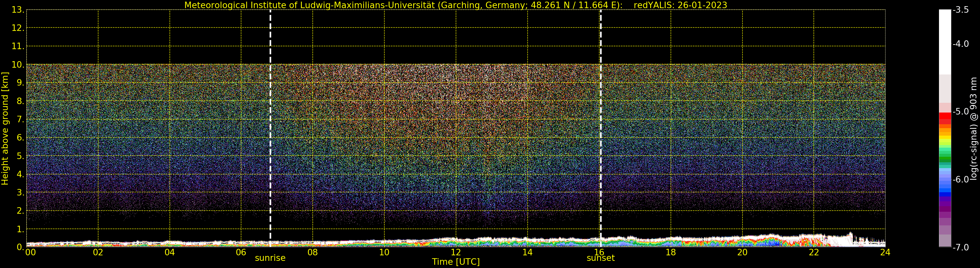The width and height of the screenshot is (980, 268).
Task: Click the colorbar label '-3.5'
Action: tap(961, 10)
